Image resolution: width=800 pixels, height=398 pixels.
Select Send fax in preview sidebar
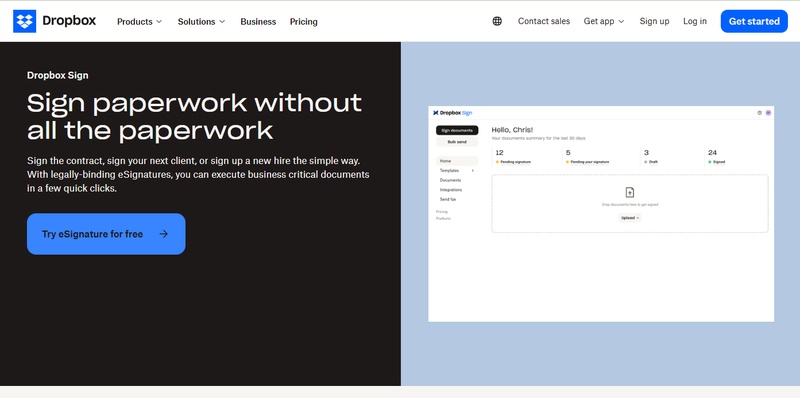[x=448, y=200]
